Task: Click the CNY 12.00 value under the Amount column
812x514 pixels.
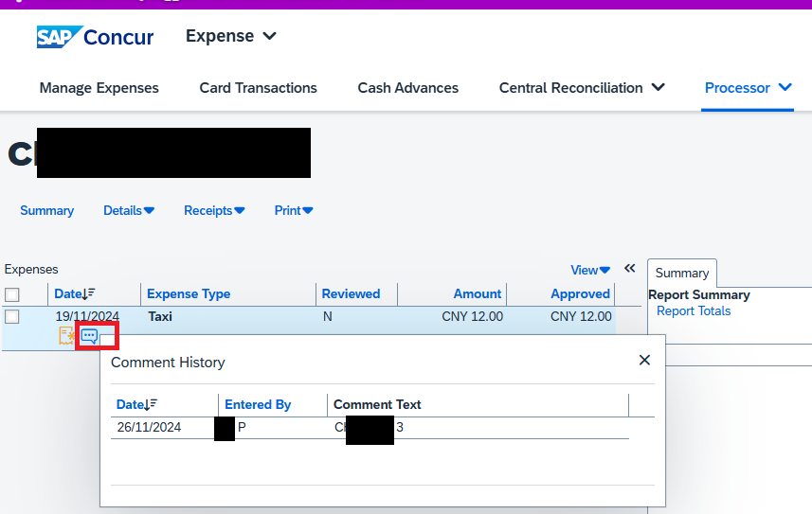Action: coord(472,316)
